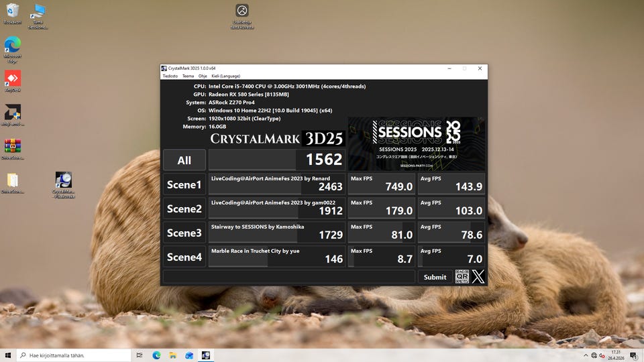
Task: Open Microsoft Edge from the taskbar
Action: [156, 355]
